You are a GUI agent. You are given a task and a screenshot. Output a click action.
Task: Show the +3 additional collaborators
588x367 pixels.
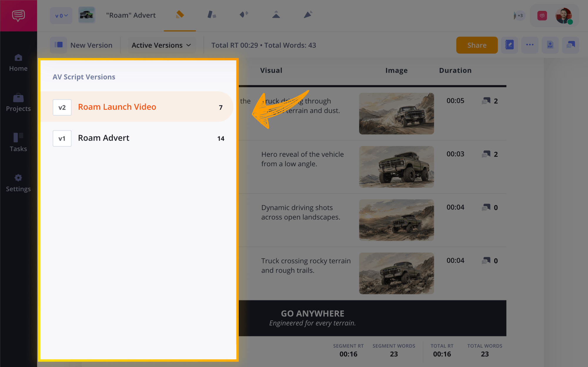point(519,16)
